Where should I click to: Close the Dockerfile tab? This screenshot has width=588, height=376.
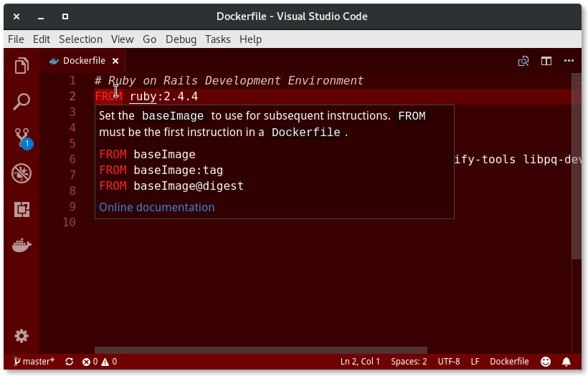tap(115, 61)
